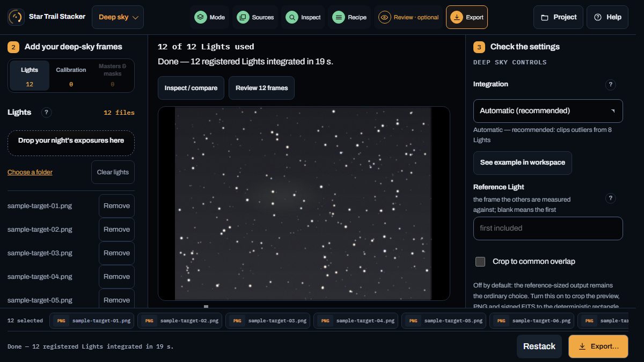Click the '12 of 12 Lights used' heading
This screenshot has height=362, width=644.
[206, 47]
